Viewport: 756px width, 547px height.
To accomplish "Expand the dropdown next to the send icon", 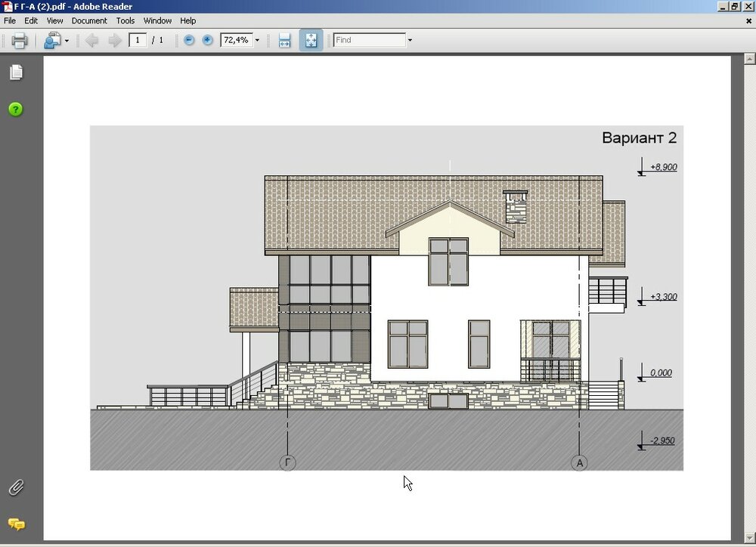I will coord(68,40).
